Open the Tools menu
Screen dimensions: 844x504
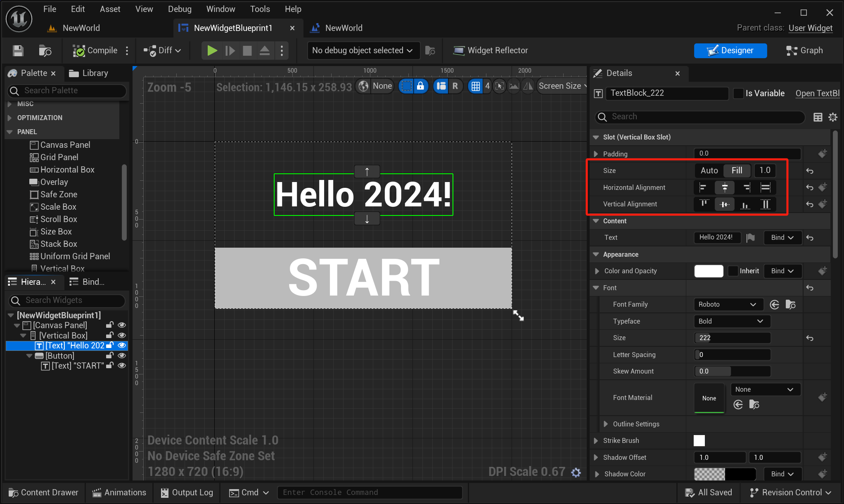[x=260, y=9]
